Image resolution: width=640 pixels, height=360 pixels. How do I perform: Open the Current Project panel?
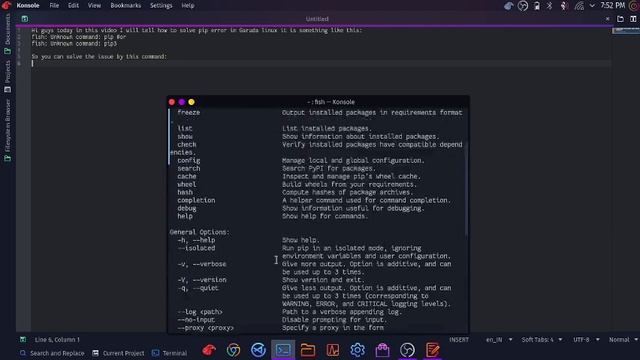click(118, 353)
